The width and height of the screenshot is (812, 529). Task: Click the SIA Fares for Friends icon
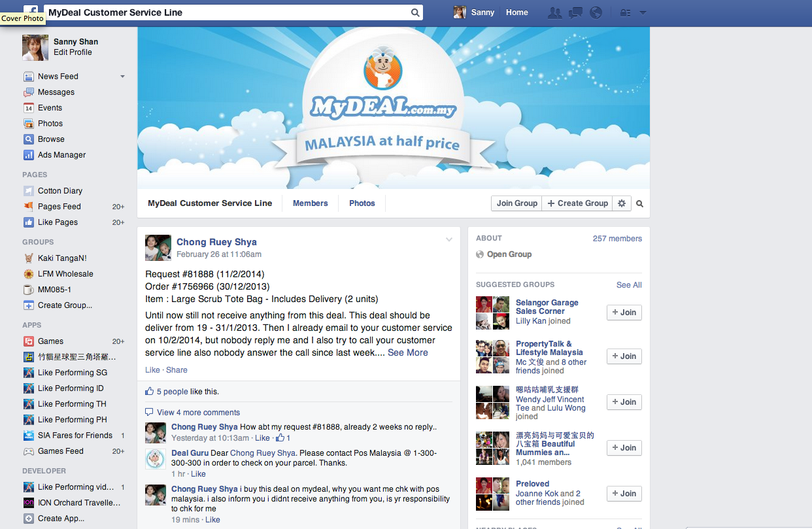[29, 435]
